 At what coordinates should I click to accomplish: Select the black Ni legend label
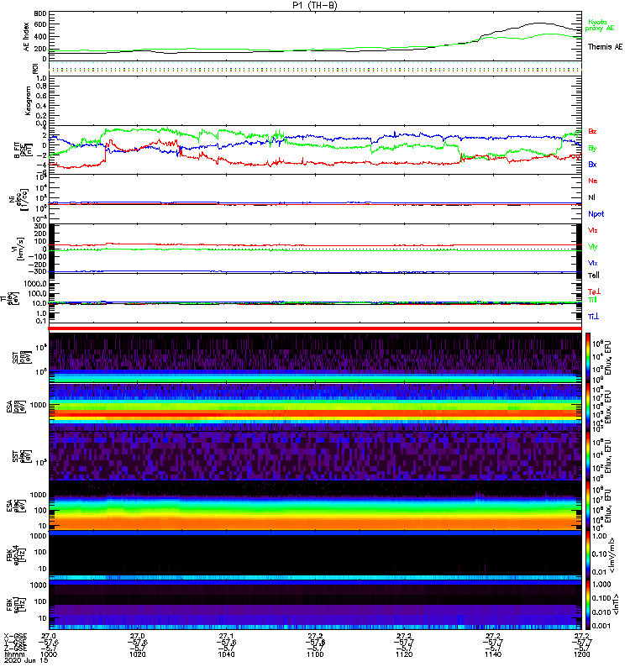tap(591, 197)
